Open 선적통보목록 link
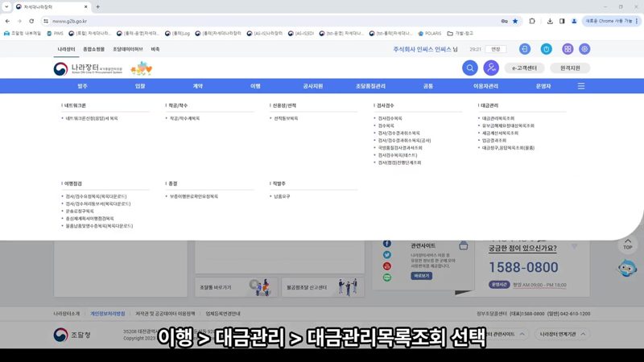The width and height of the screenshot is (644, 362). pyautogui.click(x=286, y=118)
